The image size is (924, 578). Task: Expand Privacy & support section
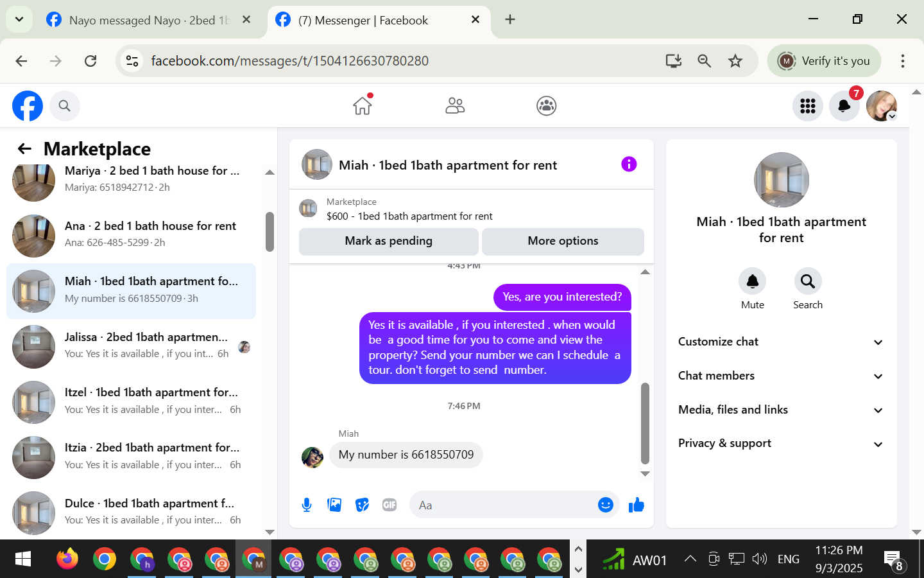coord(781,444)
